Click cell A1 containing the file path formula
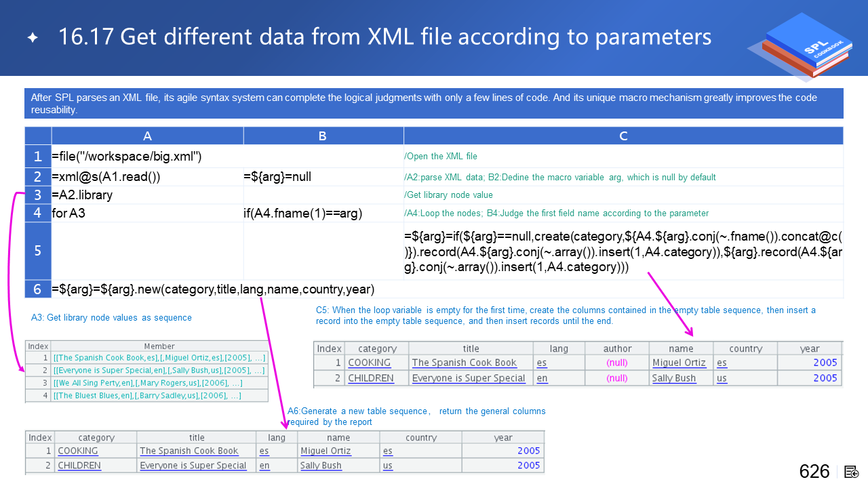The width and height of the screenshot is (868, 488). (x=127, y=157)
